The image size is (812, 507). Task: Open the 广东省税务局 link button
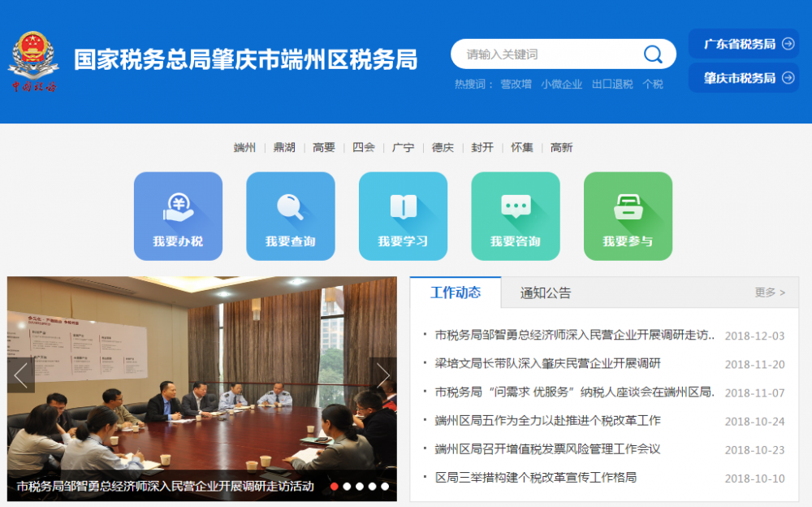(x=744, y=44)
